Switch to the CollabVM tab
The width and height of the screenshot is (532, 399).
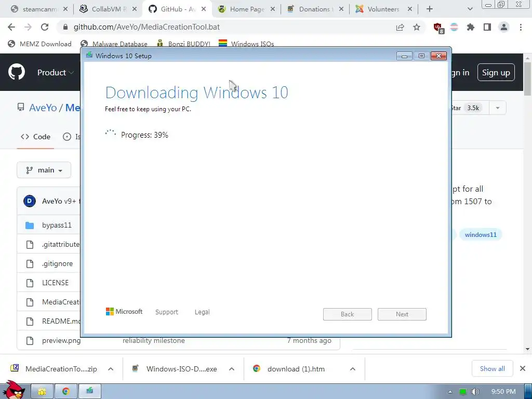(108, 9)
